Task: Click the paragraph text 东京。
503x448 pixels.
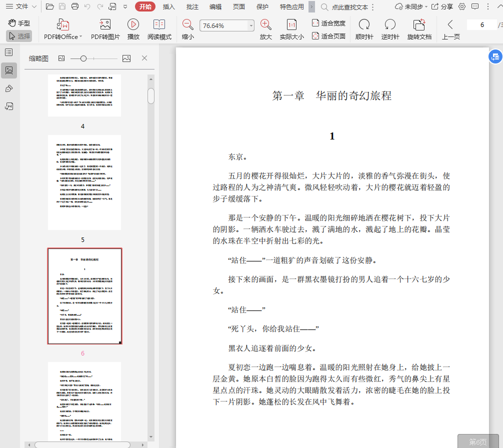Action: (237, 157)
